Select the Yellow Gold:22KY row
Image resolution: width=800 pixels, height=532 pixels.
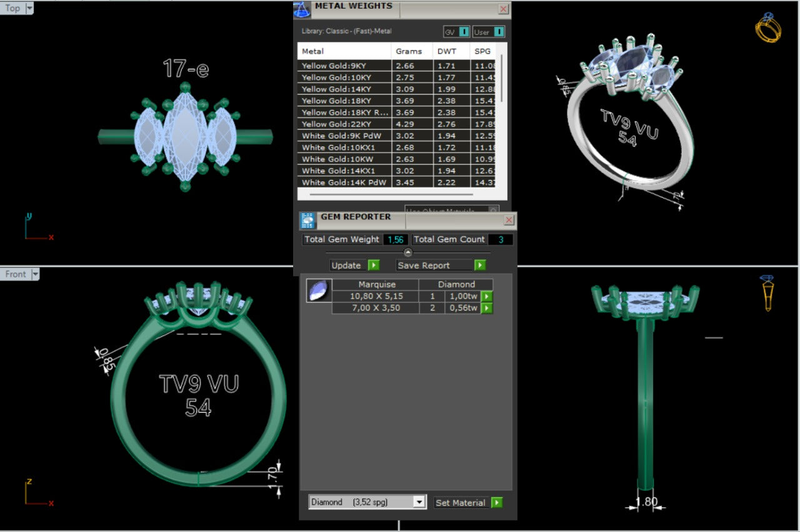coord(397,124)
